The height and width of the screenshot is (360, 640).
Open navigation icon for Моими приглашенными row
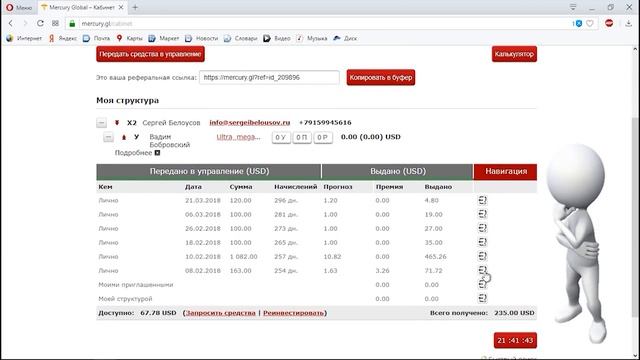[482, 284]
